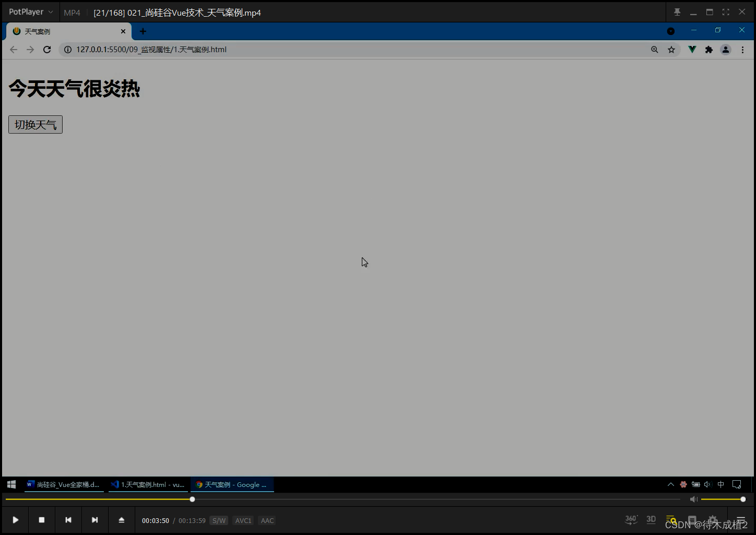756x535 pixels.
Task: Click MP4 format label in title bar
Action: [72, 13]
